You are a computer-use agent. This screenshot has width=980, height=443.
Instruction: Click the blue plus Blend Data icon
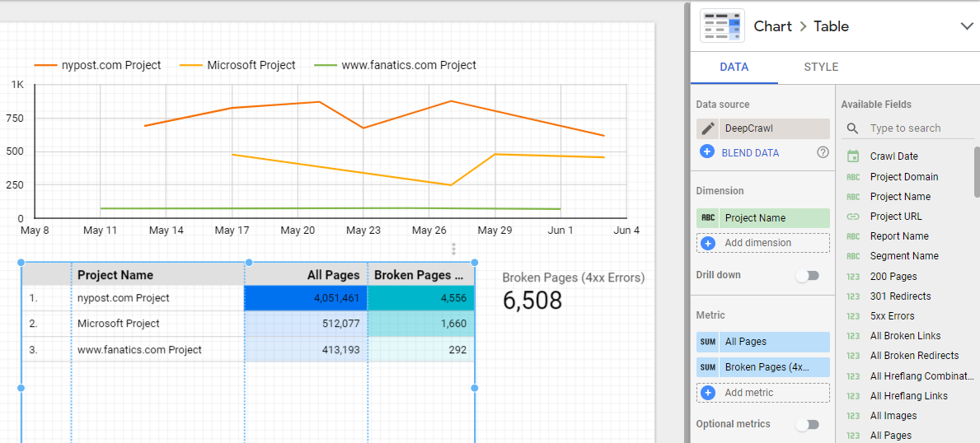(707, 152)
